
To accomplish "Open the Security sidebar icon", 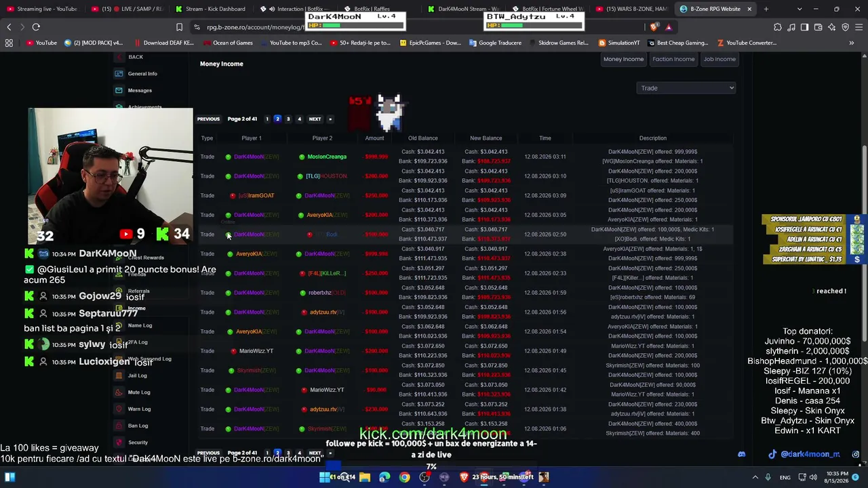I will point(119,443).
